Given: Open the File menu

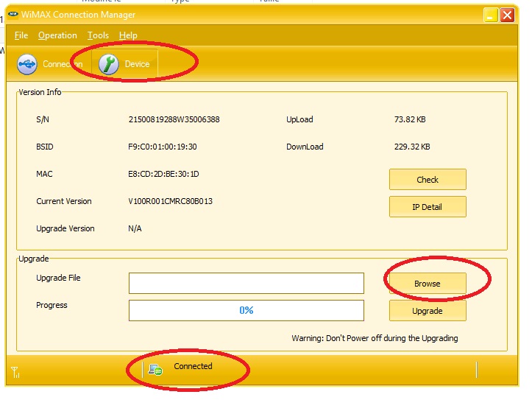Looking at the screenshot, I should point(21,35).
